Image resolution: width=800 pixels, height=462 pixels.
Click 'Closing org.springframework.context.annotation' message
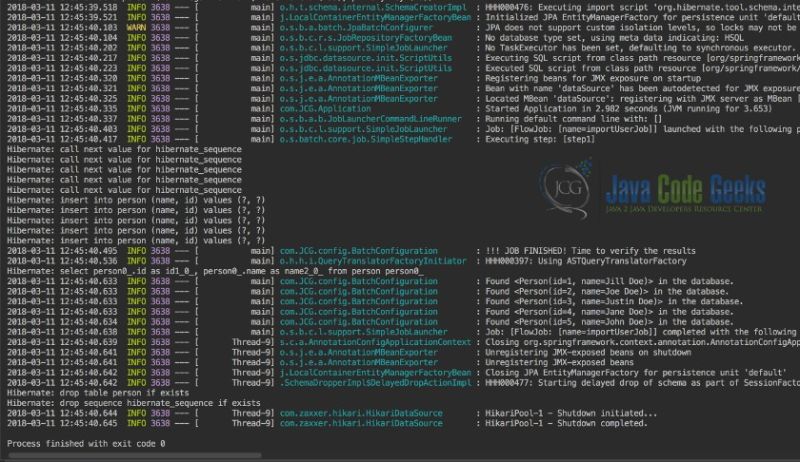click(x=642, y=342)
